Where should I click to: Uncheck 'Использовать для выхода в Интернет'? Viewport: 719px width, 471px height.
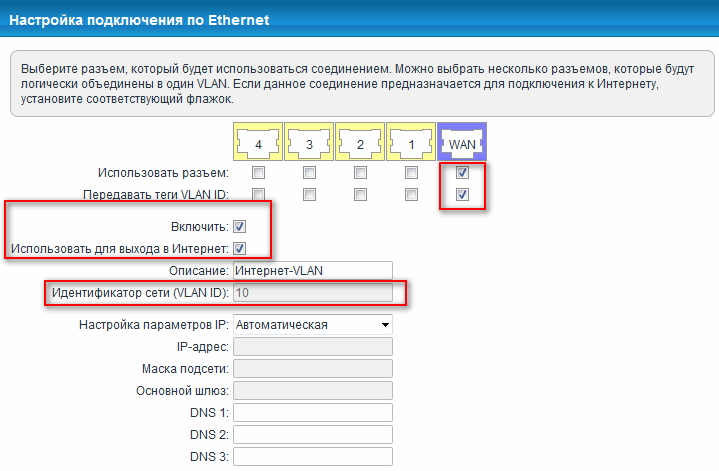pos(239,248)
